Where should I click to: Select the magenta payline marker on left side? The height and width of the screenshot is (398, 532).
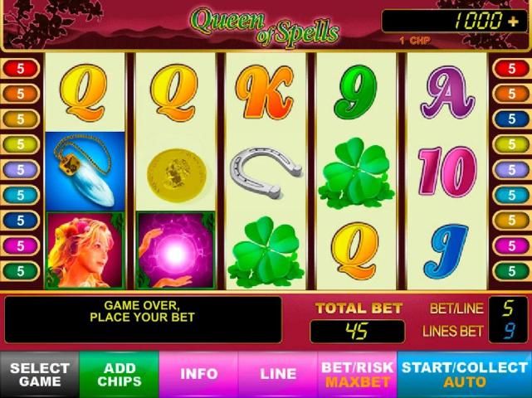21,245
